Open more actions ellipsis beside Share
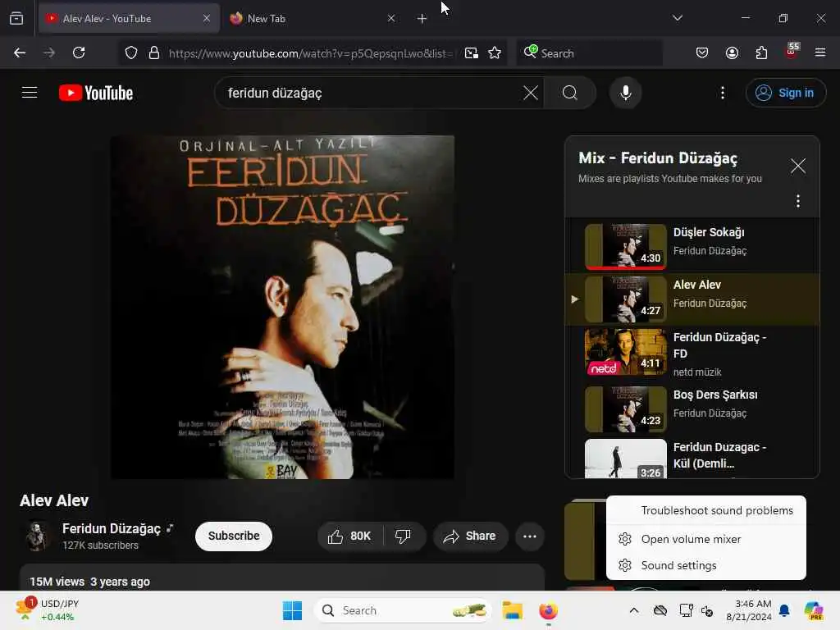This screenshot has height=630, width=840. [x=529, y=536]
